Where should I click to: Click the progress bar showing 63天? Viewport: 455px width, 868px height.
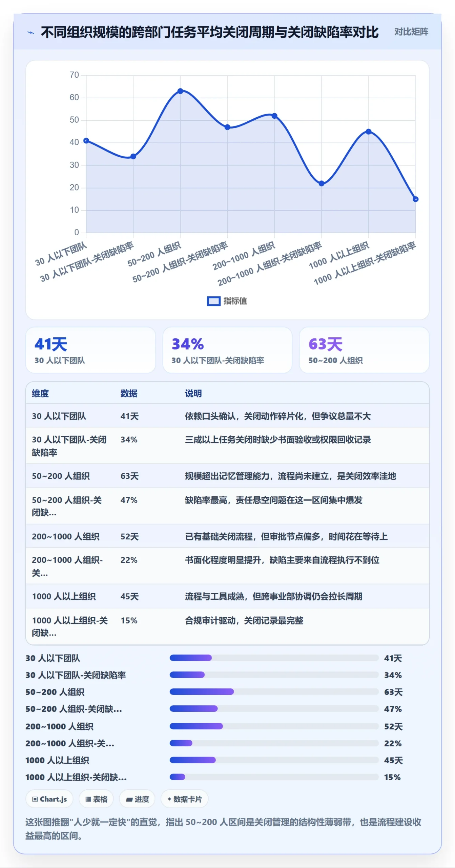click(274, 692)
